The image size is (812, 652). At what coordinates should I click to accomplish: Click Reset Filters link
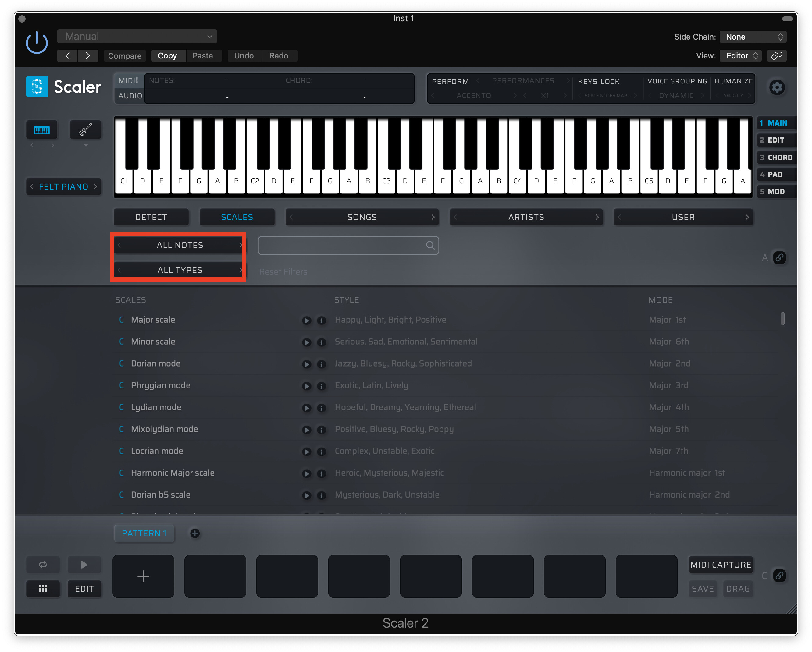coord(283,271)
